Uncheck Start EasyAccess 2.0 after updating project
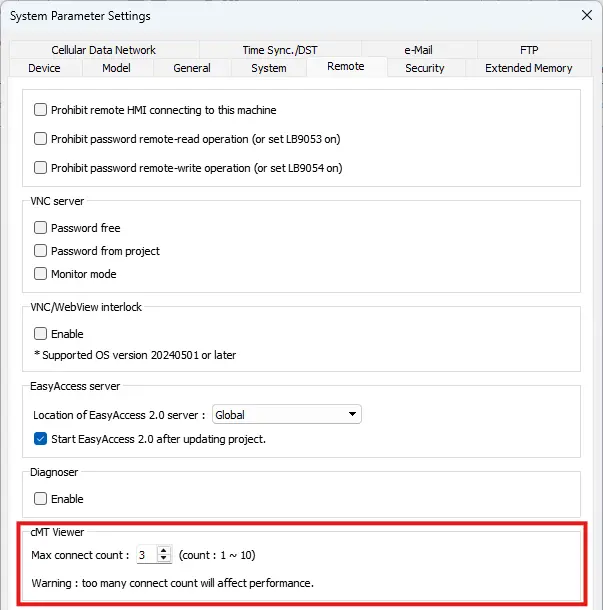This screenshot has width=603, height=610. pyautogui.click(x=40, y=439)
